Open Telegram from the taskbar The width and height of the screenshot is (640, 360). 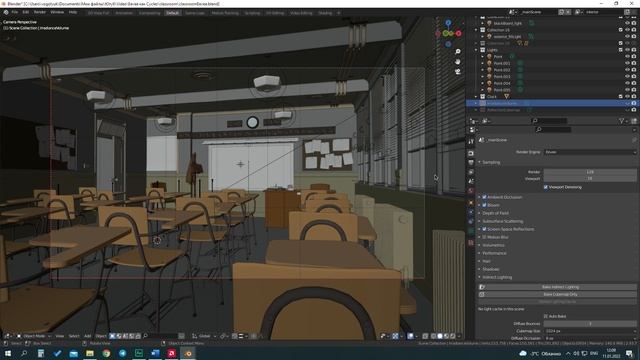click(x=122, y=353)
